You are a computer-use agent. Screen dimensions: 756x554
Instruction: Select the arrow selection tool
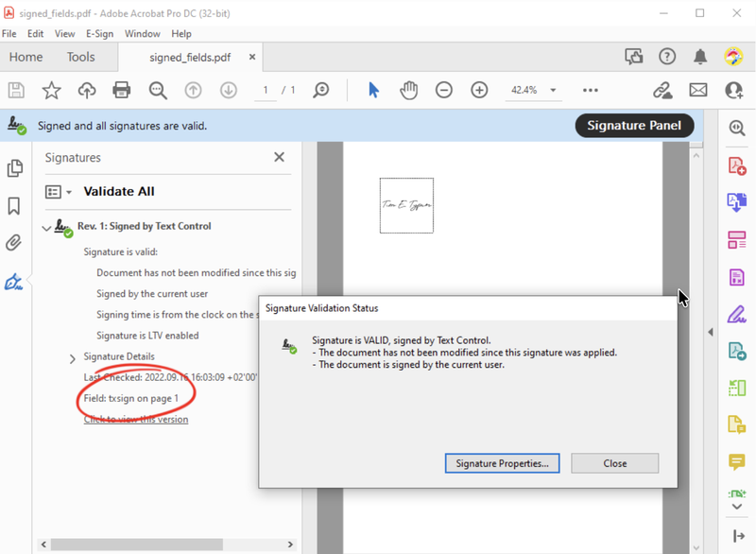click(373, 90)
